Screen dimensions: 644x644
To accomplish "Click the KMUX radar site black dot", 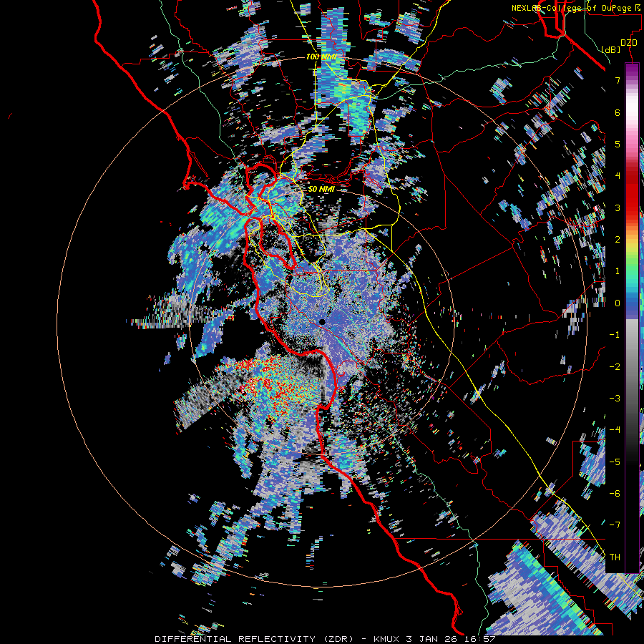I will click(322, 322).
